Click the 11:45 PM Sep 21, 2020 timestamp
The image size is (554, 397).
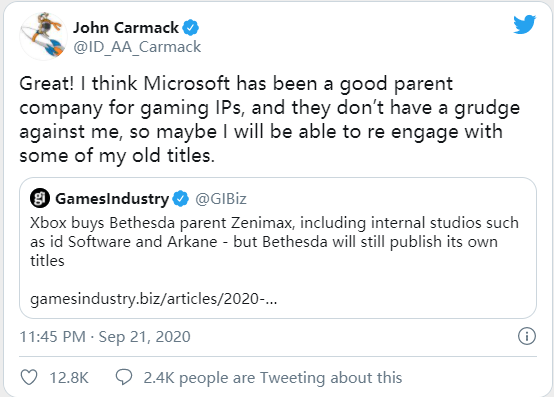point(105,337)
